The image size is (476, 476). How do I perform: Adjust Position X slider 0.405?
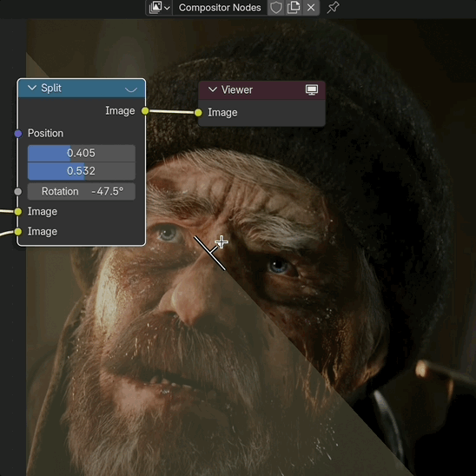(82, 153)
